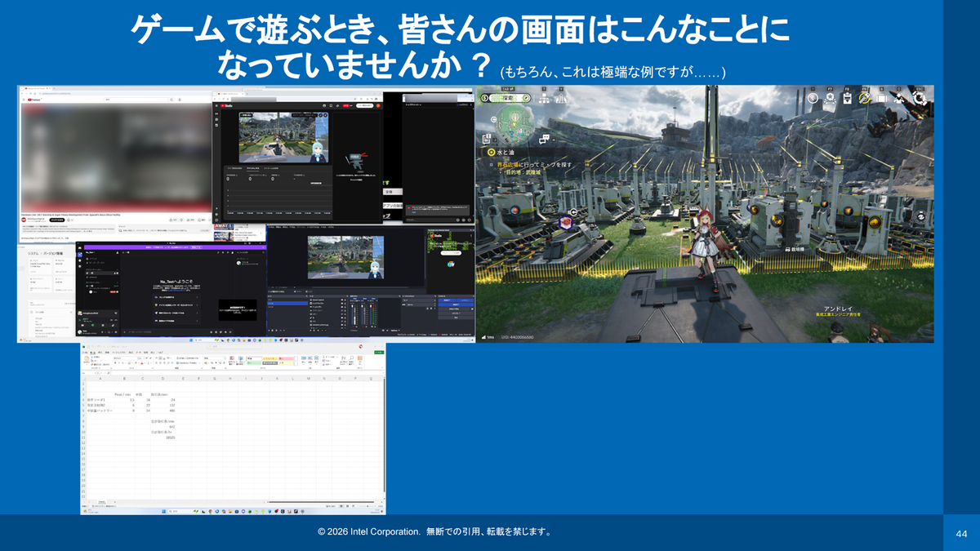The width and height of the screenshot is (980, 551).
Task: Click the ESC settings gear icon in the game
Action: click(920, 98)
